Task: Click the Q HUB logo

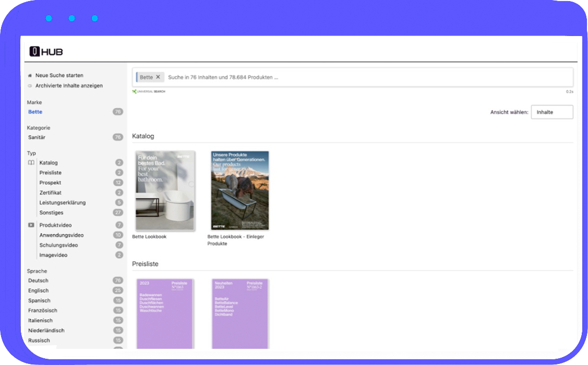Action: pos(46,52)
